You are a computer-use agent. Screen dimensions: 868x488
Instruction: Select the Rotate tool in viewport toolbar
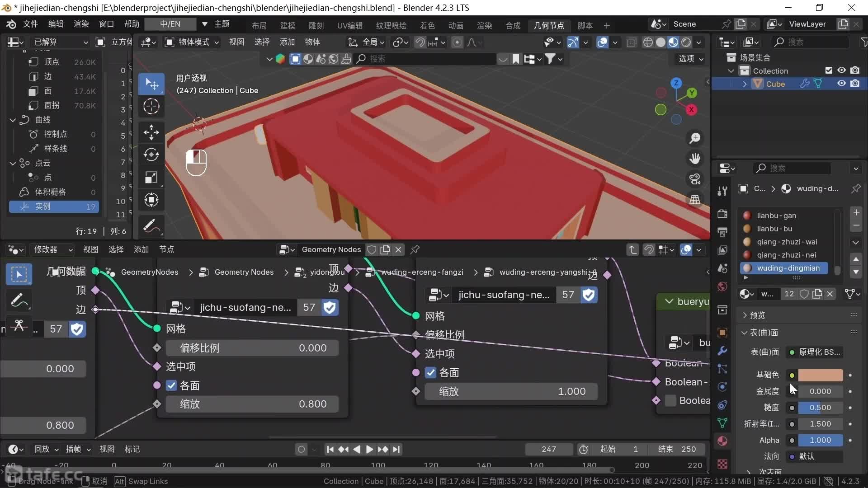click(151, 155)
